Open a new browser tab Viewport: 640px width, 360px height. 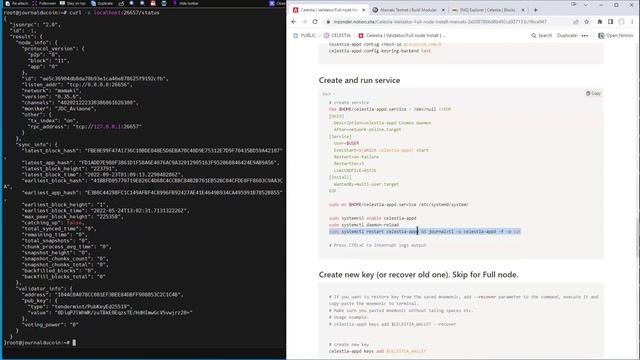(x=536, y=10)
